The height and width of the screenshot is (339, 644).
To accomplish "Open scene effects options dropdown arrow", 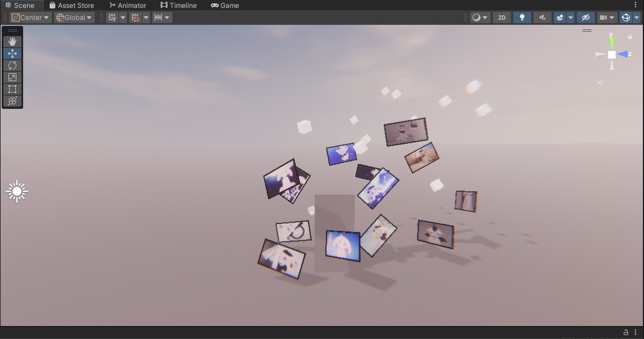I will click(x=570, y=18).
